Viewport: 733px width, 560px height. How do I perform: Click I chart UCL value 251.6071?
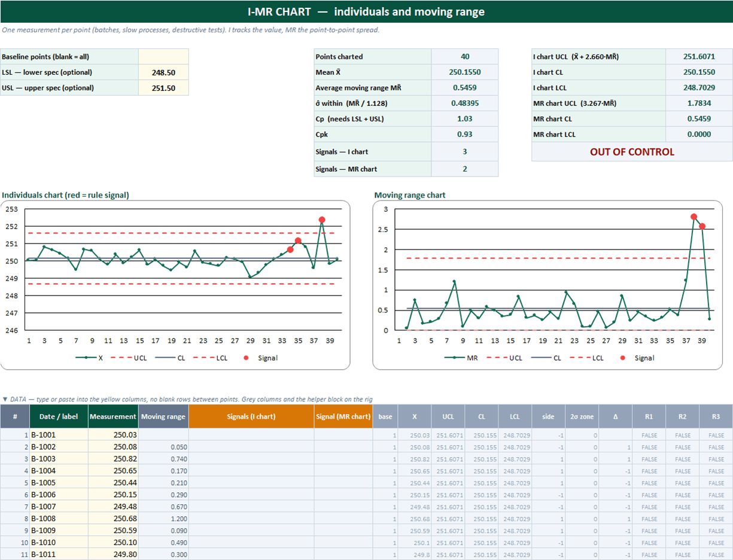[699, 56]
